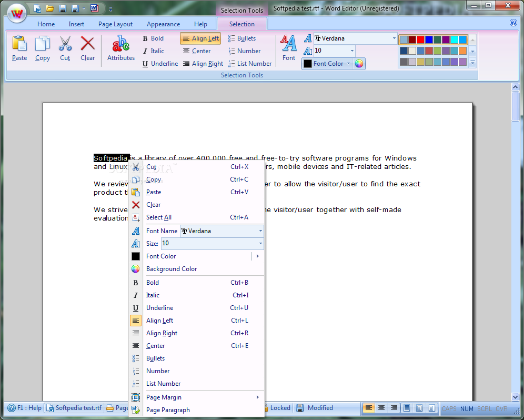Click the rainbow color wheel beside Font Color
The image size is (524, 420).
pyautogui.click(x=359, y=64)
